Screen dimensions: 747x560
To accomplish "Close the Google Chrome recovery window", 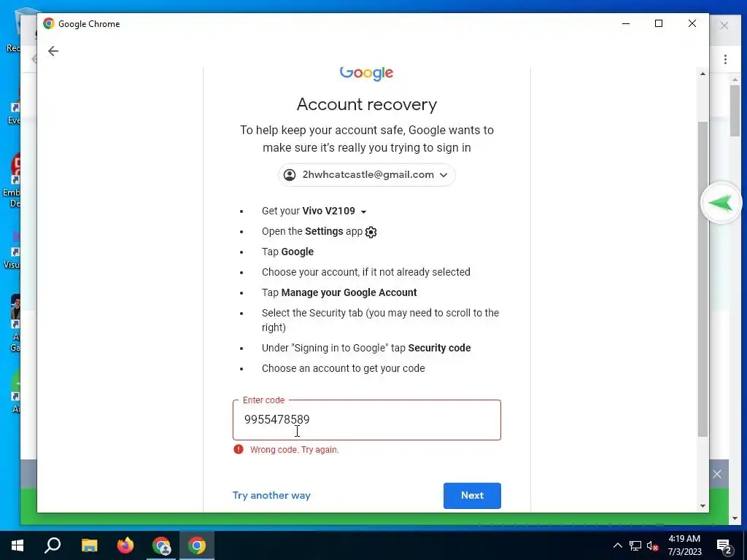I will (692, 24).
